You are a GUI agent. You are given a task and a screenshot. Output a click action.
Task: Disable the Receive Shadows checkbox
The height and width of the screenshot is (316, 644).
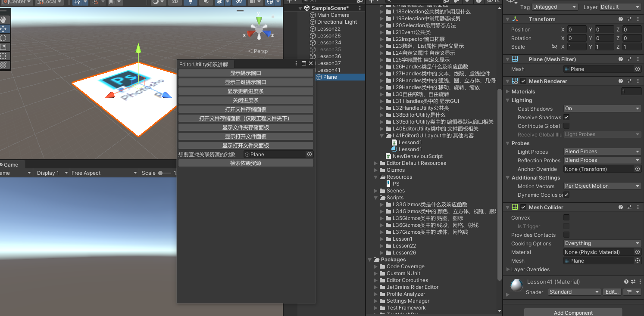pos(566,117)
